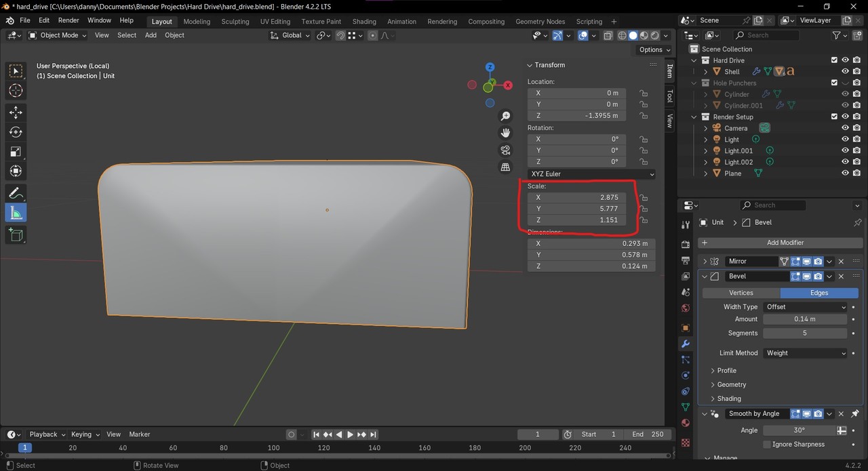Toggle visibility of the Plane object
This screenshot has width=868, height=471.
pos(845,173)
